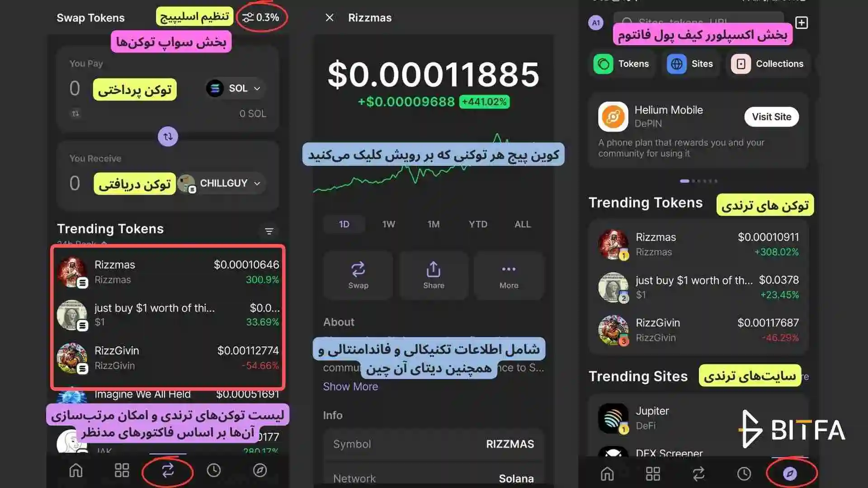Click the Rizzmas token in trending list
This screenshot has height=488, width=868.
(168, 271)
